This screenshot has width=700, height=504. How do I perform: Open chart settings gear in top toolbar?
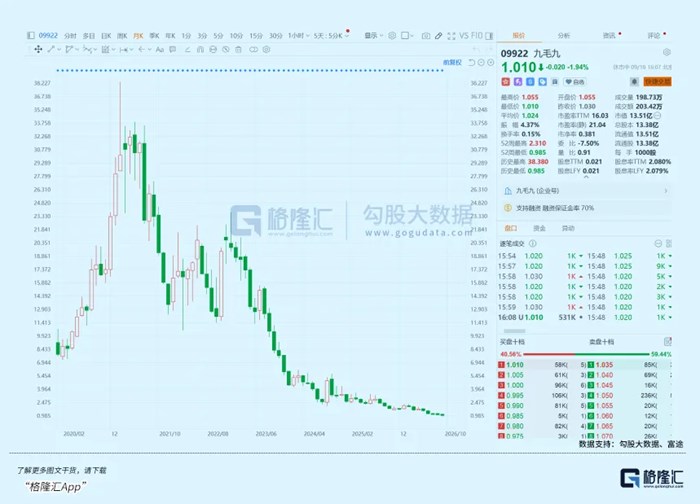tap(392, 36)
